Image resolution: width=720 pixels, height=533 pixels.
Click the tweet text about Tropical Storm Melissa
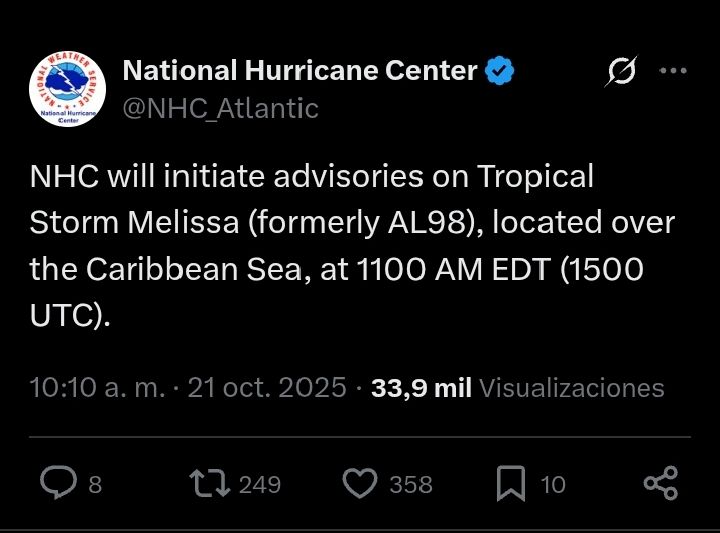[352, 244]
